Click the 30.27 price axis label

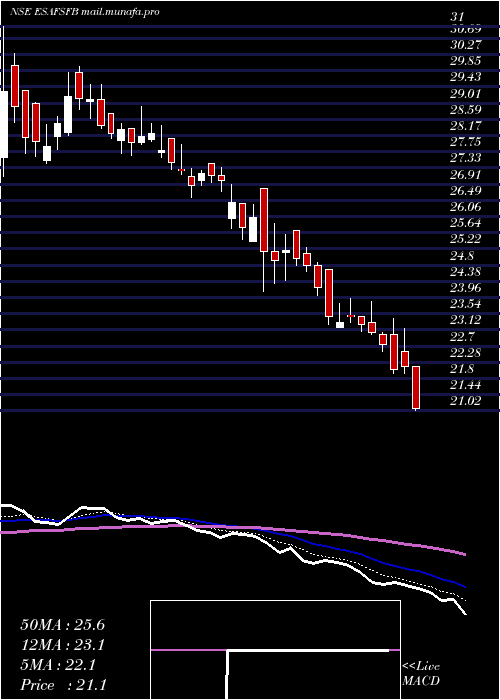[466, 44]
